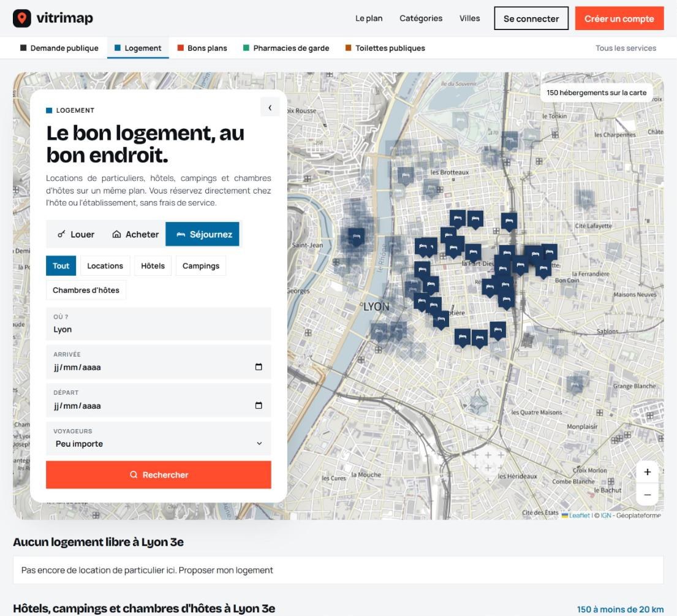Choose the Locations filter chip
Image resolution: width=677 pixels, height=616 pixels.
(x=105, y=265)
